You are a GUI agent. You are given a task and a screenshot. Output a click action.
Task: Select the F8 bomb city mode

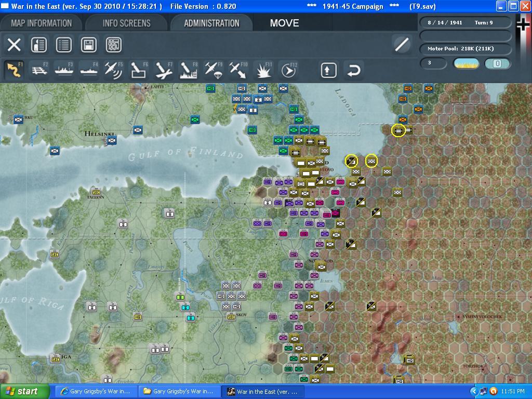(188, 70)
